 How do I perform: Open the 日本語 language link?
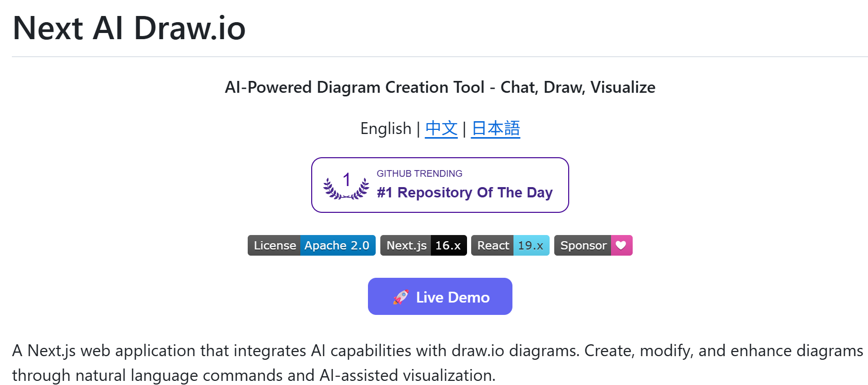click(495, 128)
